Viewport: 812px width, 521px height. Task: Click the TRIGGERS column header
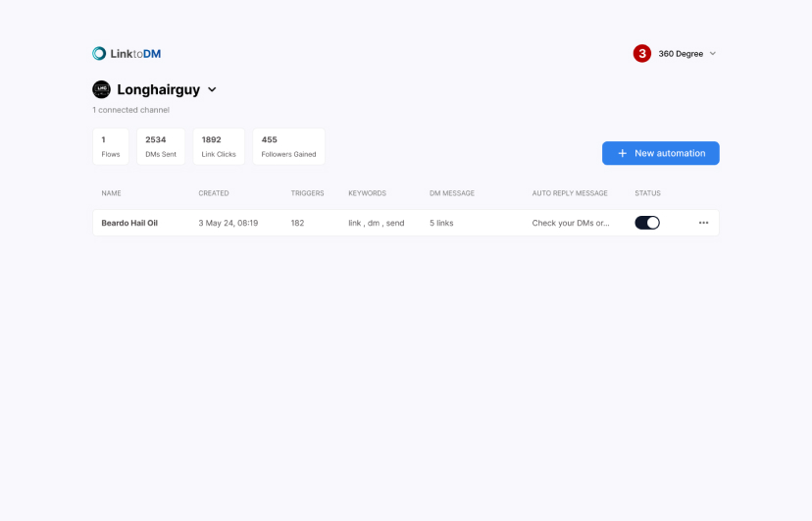tap(307, 193)
